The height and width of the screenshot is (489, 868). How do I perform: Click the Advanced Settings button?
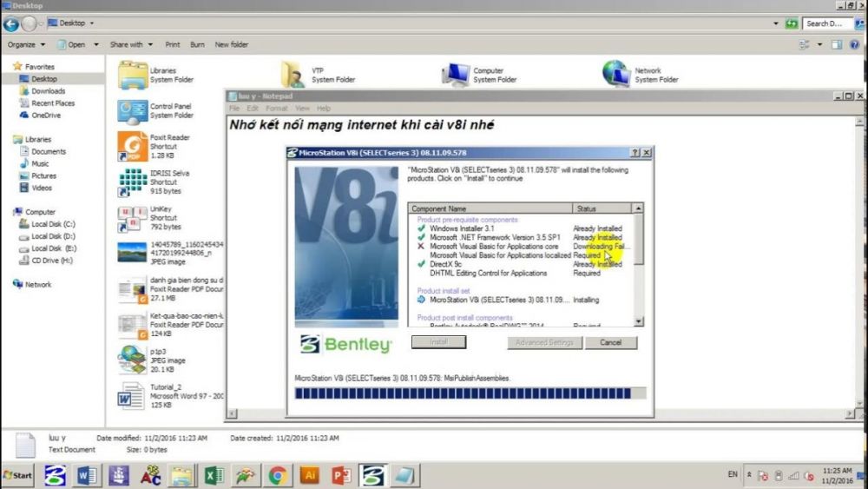pyautogui.click(x=544, y=342)
